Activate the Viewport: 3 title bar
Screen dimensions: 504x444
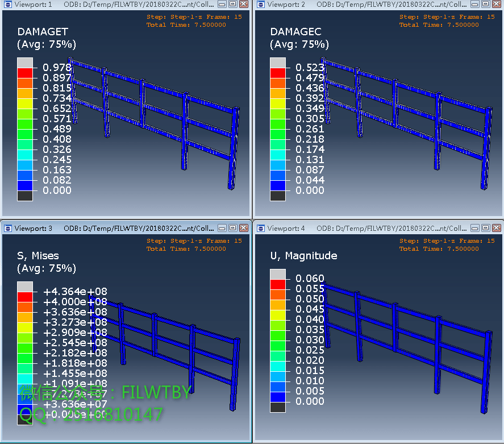[x=126, y=229]
